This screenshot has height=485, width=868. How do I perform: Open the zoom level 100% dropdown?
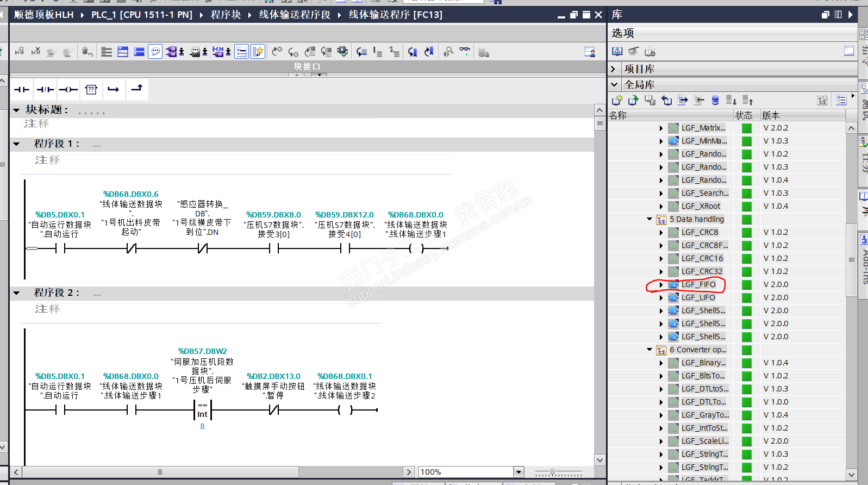click(519, 472)
